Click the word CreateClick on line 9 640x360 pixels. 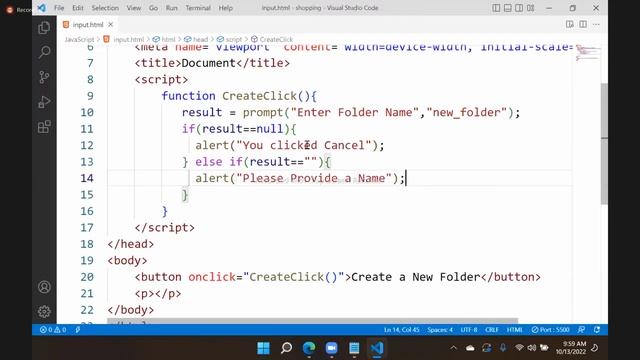260,96
